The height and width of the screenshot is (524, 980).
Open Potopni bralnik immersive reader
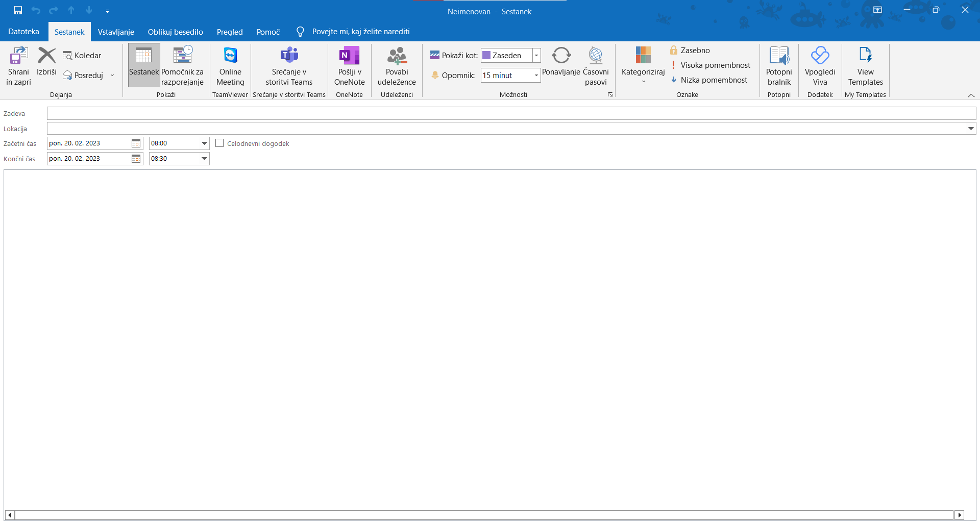tap(779, 66)
